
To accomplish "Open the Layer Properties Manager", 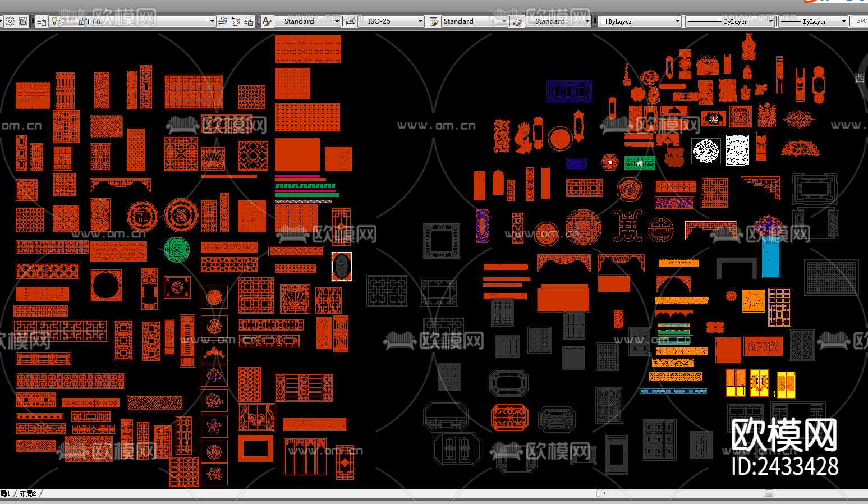I will tap(42, 21).
